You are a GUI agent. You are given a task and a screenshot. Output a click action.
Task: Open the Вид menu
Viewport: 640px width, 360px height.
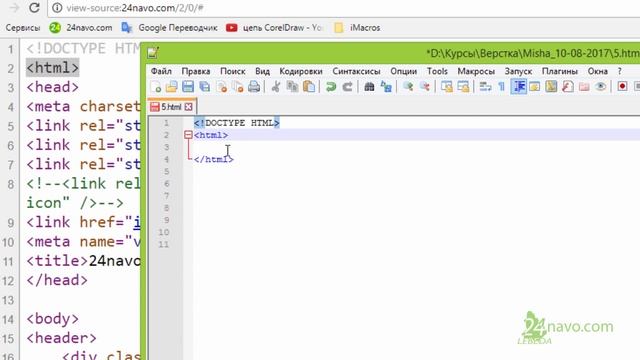tap(262, 71)
